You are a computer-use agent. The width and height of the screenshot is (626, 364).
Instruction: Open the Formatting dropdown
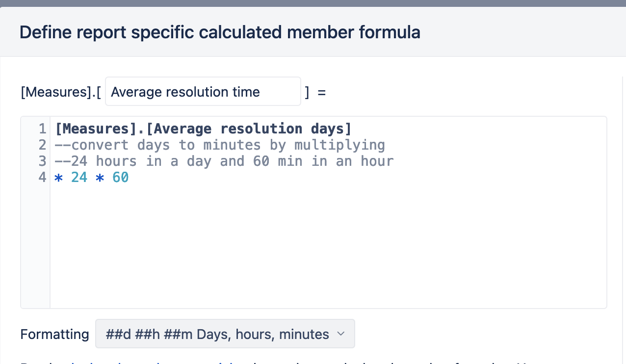click(x=225, y=334)
